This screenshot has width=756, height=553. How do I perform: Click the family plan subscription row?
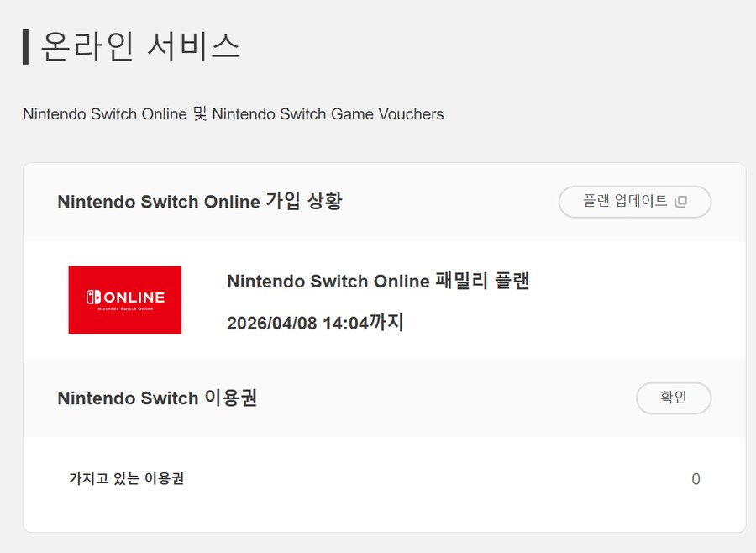378,300
